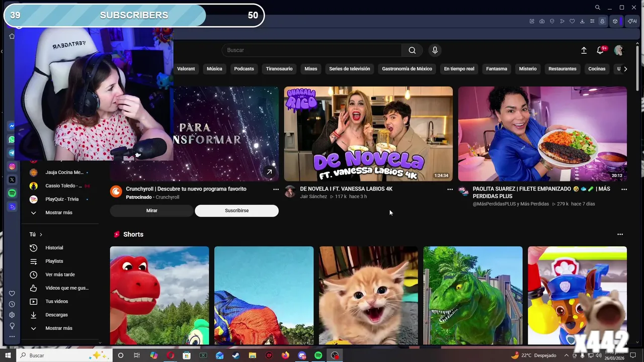Open Ver más tarde in the sidebar
This screenshot has width=644, height=362.
pyautogui.click(x=60, y=275)
